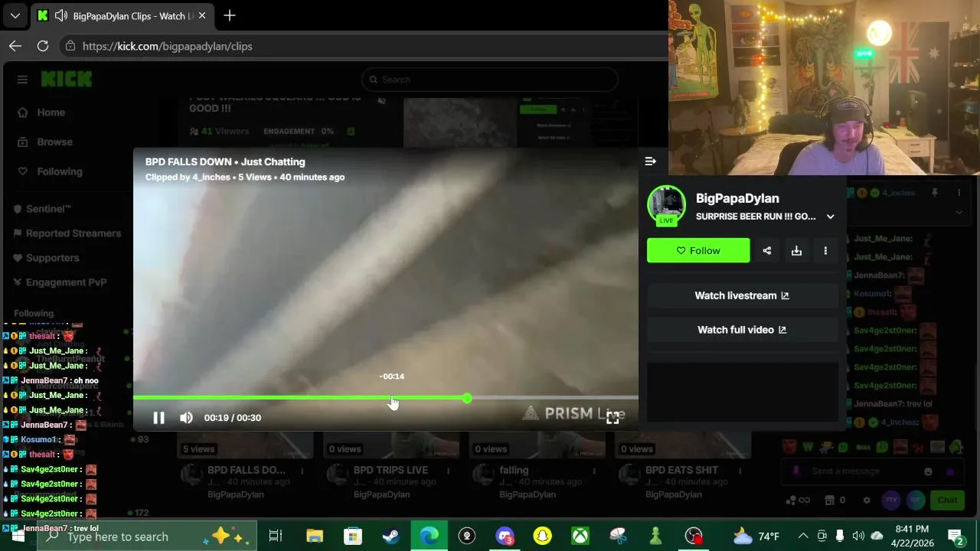980x551 pixels.
Task: Open Watch livestream link
Action: [742, 295]
